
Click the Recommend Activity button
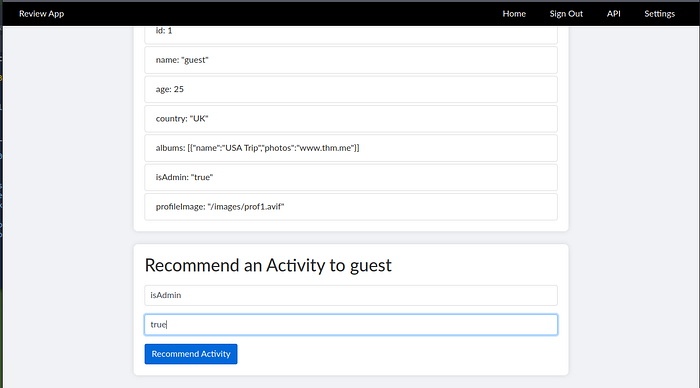(x=191, y=354)
